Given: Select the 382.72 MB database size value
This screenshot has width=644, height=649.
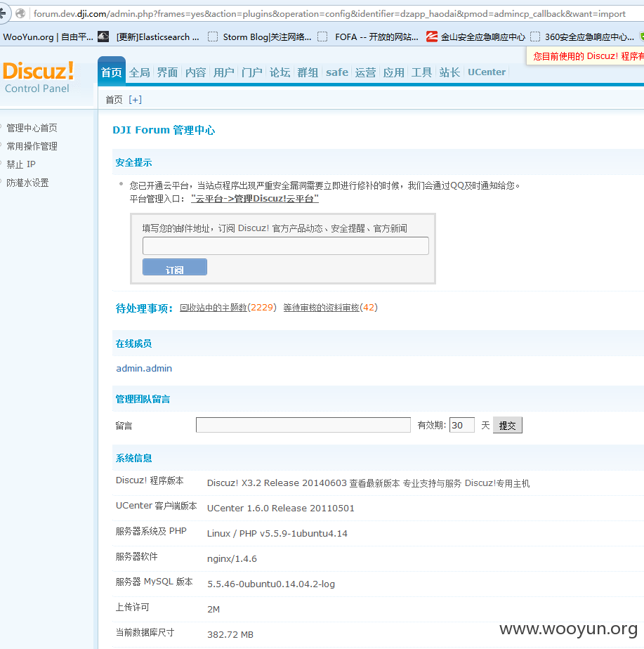Looking at the screenshot, I should pos(230,634).
